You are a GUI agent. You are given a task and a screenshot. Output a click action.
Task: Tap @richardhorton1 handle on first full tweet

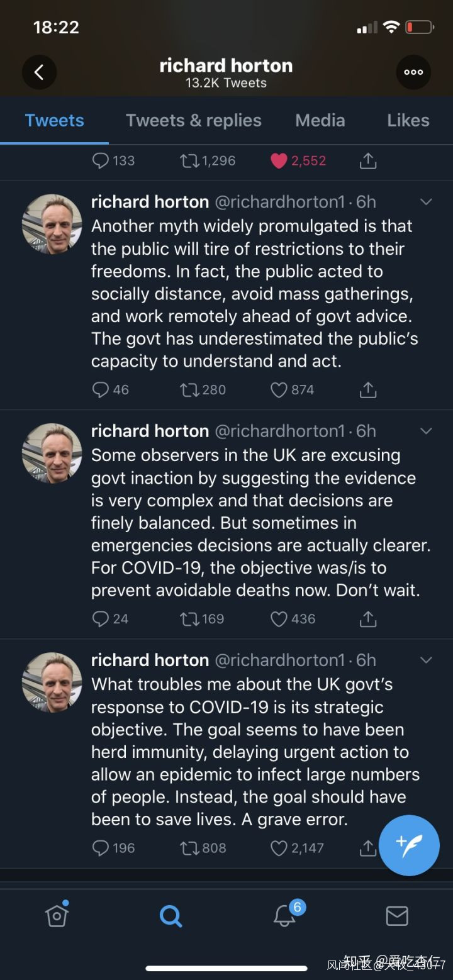(x=280, y=202)
